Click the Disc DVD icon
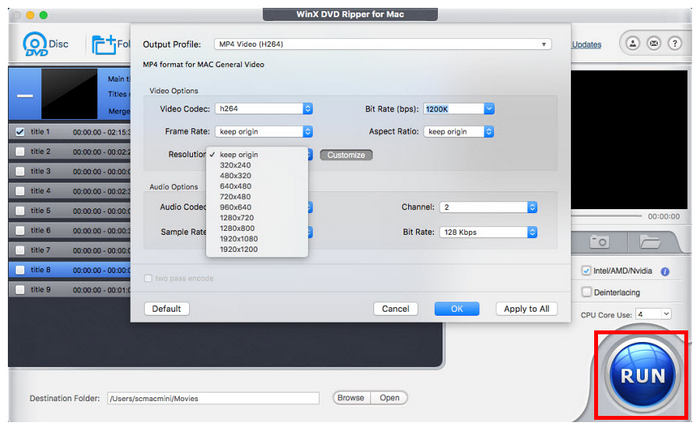Viewport: 700px width, 430px height. [x=46, y=44]
